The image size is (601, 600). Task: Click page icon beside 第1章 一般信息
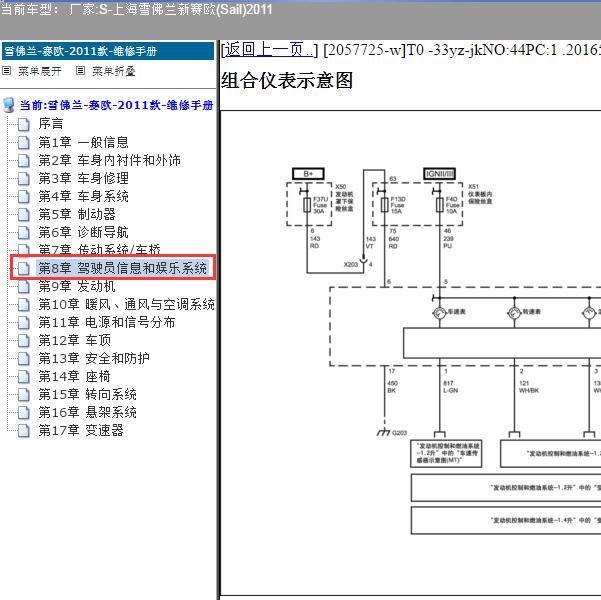pyautogui.click(x=24, y=143)
